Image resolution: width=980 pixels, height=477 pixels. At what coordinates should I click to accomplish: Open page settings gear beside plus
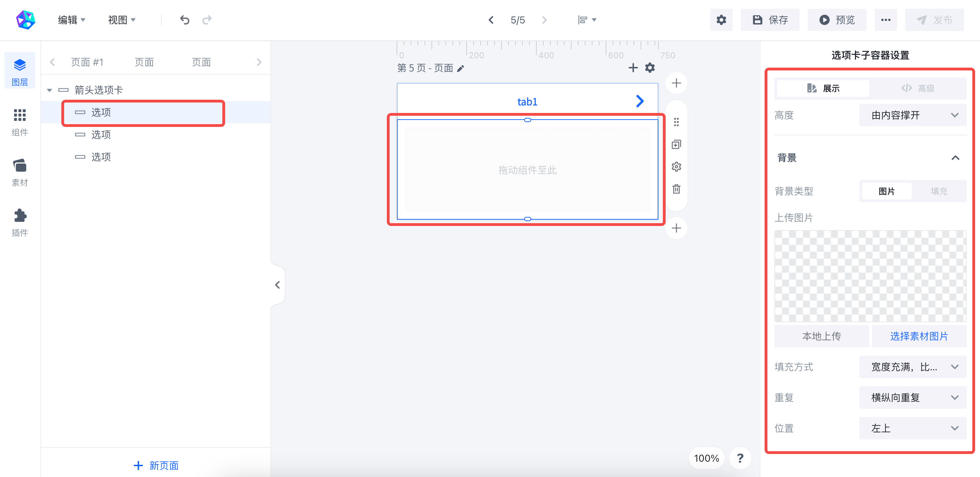[x=650, y=68]
